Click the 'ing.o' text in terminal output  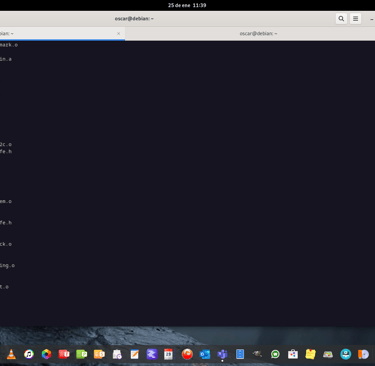point(7,265)
